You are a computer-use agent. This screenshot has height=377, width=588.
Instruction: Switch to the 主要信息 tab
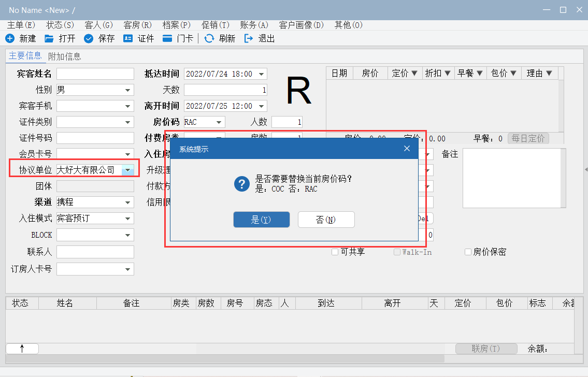[25, 56]
